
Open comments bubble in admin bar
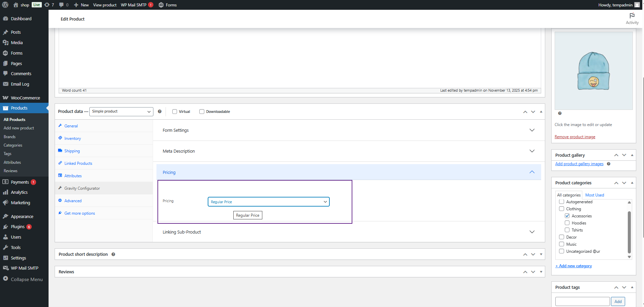61,5
